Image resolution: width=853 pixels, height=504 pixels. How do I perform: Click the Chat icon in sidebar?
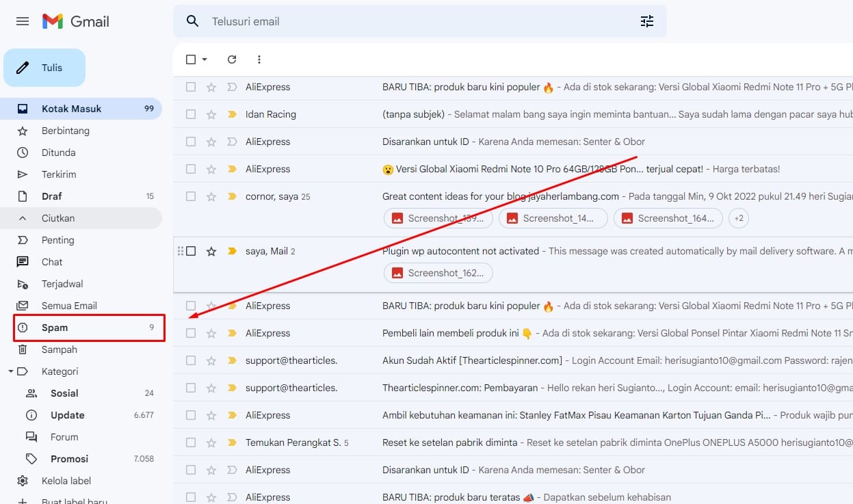tap(23, 262)
